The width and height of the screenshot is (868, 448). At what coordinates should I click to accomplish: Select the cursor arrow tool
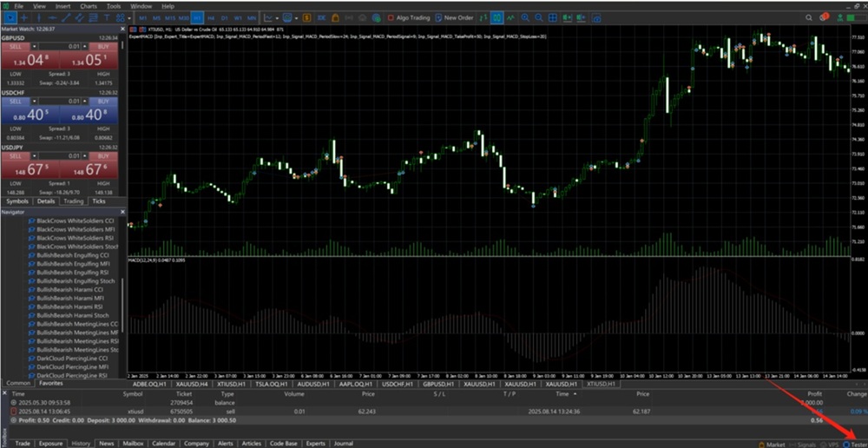pos(10,17)
